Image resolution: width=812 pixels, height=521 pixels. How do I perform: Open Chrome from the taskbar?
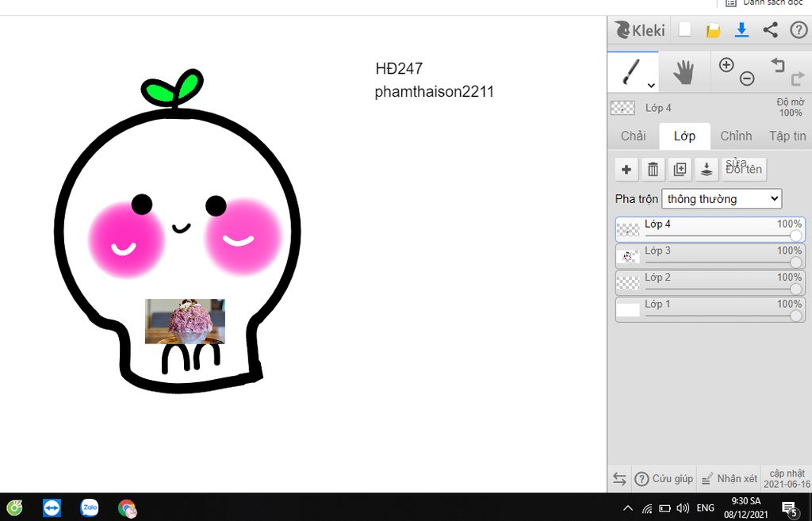[x=128, y=508]
